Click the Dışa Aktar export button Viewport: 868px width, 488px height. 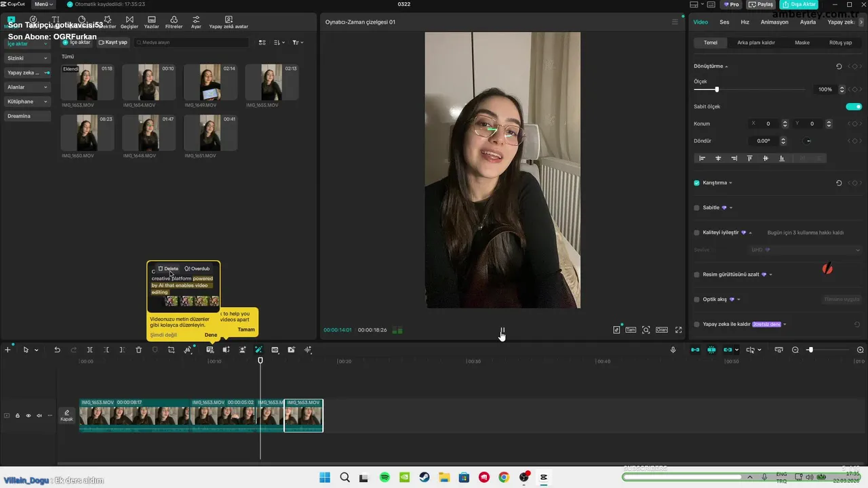click(x=798, y=4)
